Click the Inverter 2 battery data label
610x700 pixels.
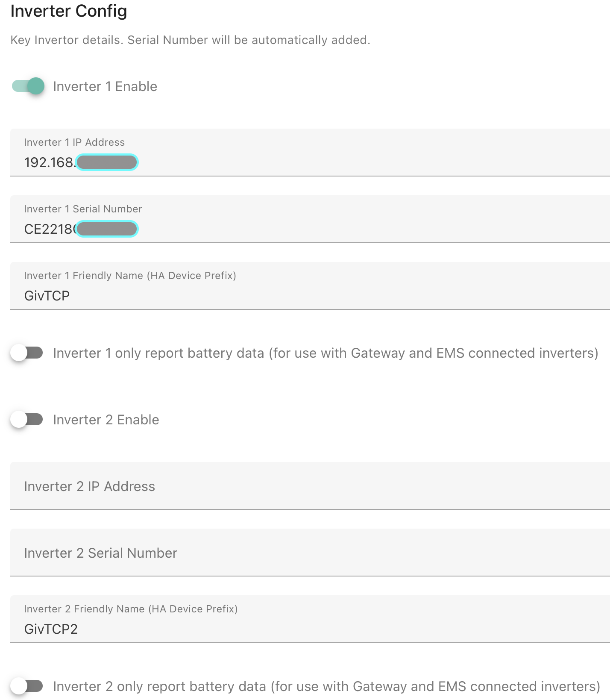(327, 686)
